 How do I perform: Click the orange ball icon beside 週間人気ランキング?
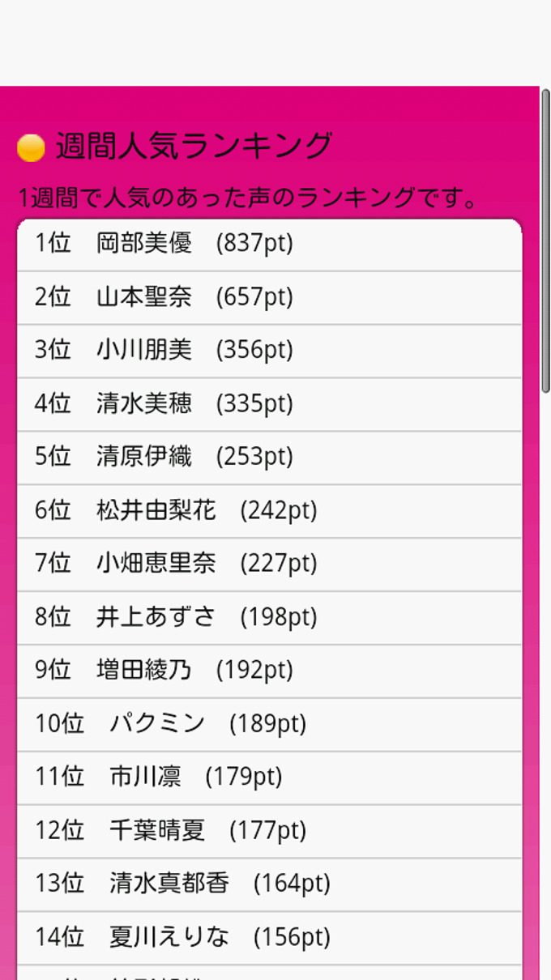point(31,148)
